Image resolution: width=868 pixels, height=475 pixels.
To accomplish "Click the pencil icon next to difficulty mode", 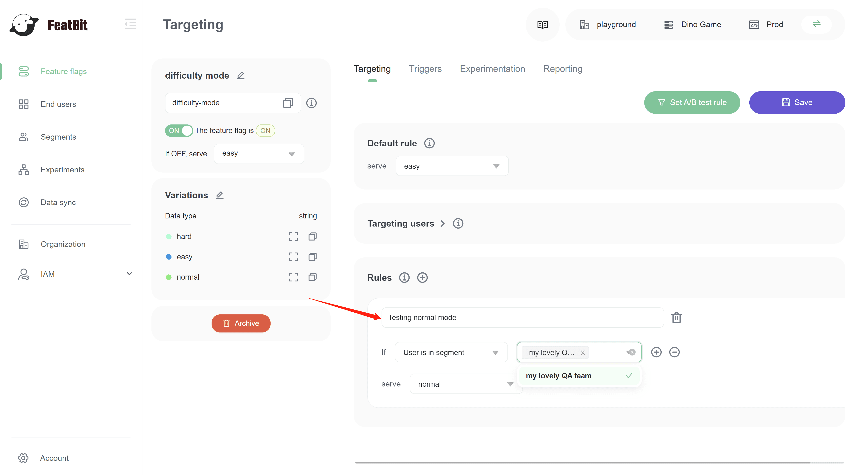I will point(240,75).
